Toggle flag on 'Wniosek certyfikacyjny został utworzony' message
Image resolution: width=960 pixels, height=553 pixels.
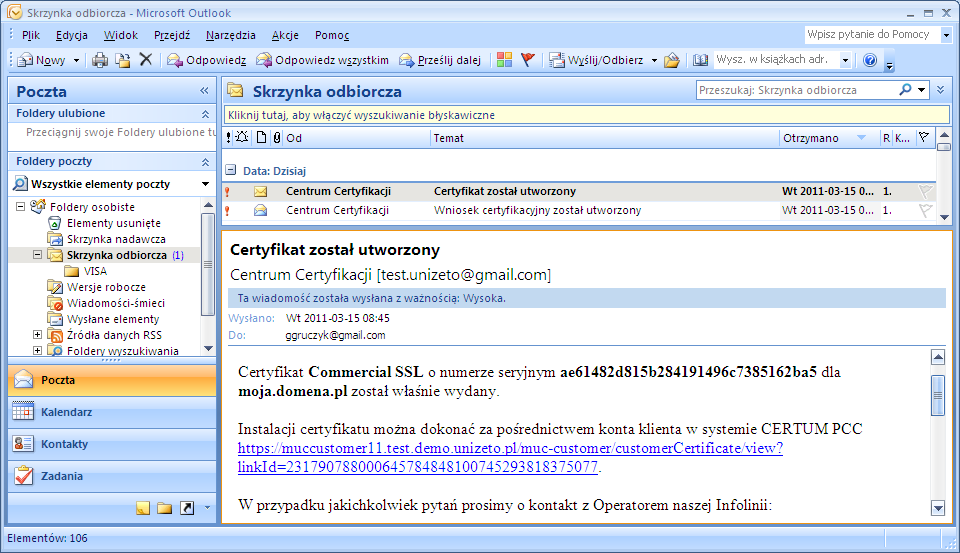click(925, 210)
